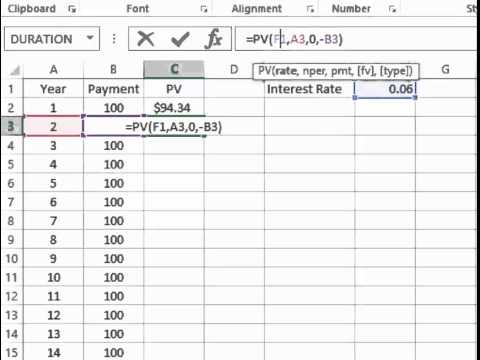Expand the Name Box dropdown arrow
The width and height of the screenshot is (480, 360).
coord(90,38)
